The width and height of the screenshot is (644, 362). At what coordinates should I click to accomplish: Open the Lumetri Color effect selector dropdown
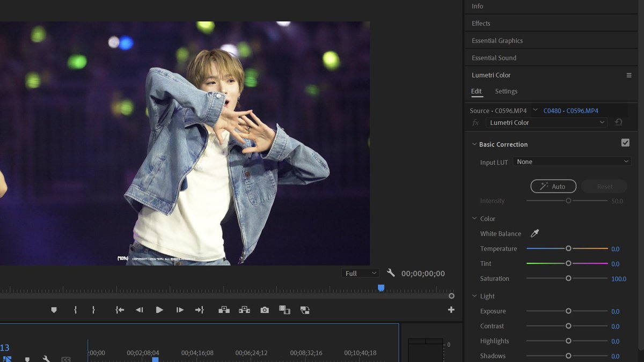tap(546, 122)
